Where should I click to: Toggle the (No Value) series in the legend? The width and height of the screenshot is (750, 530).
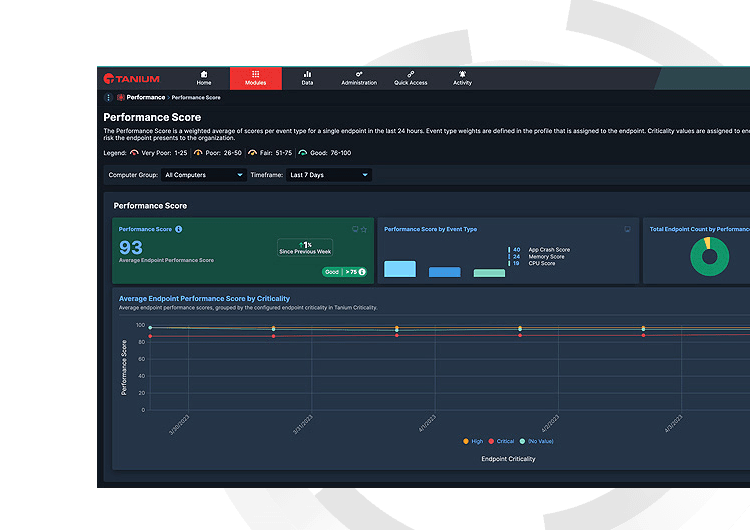(x=537, y=442)
